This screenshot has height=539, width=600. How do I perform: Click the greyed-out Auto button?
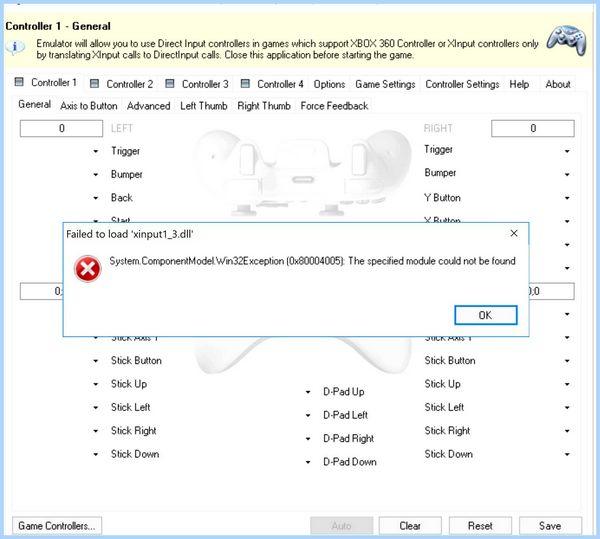pyautogui.click(x=341, y=526)
